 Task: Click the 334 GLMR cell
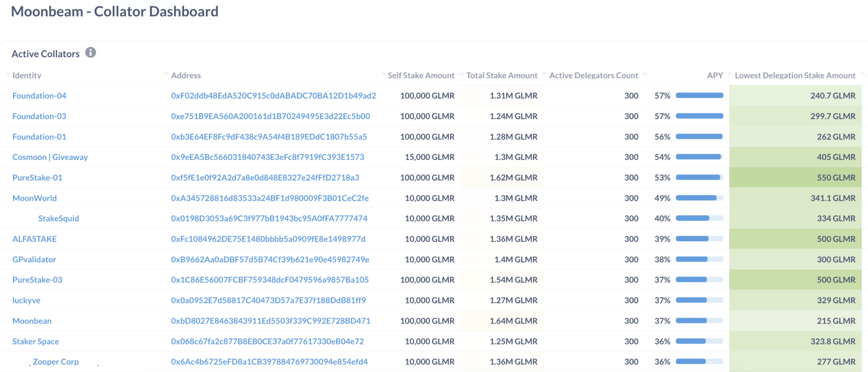[795, 218]
